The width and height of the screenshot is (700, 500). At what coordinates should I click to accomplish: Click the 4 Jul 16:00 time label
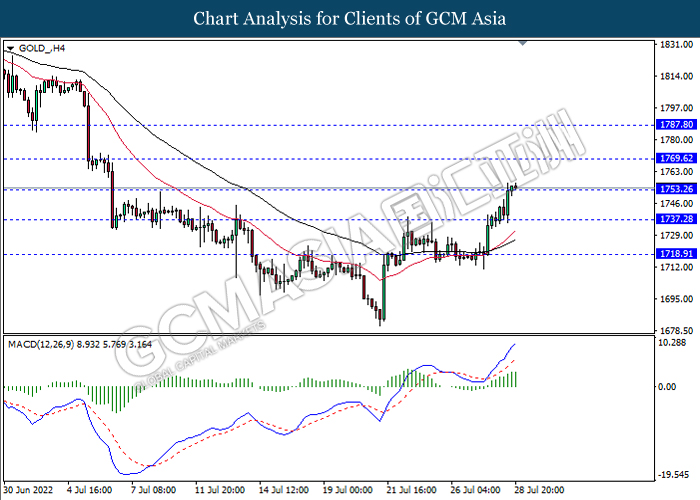click(89, 490)
